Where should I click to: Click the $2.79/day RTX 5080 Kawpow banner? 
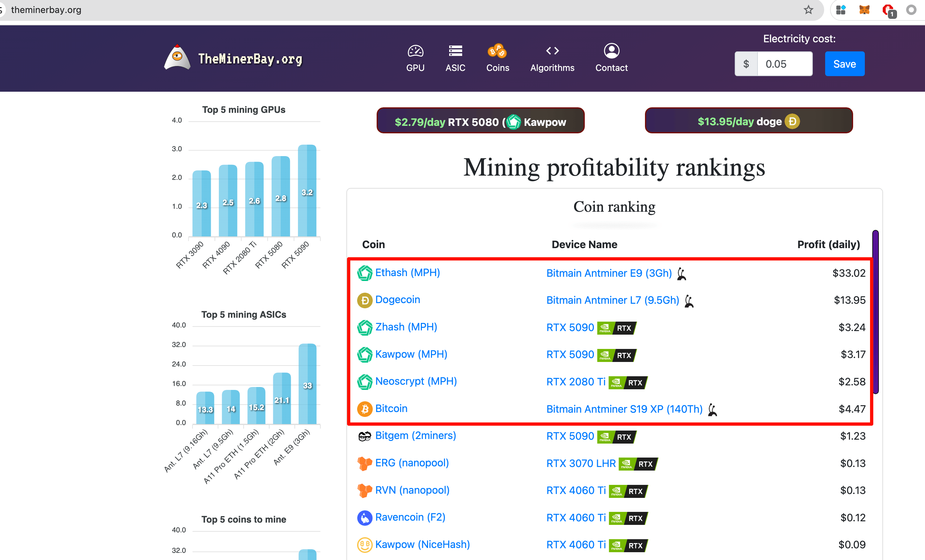480,121
